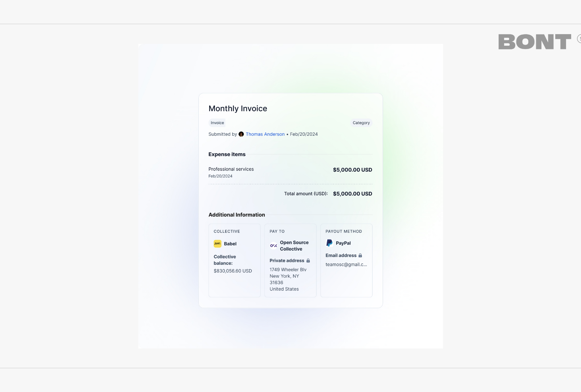Open the Category tag
581x392 pixels.
point(361,123)
